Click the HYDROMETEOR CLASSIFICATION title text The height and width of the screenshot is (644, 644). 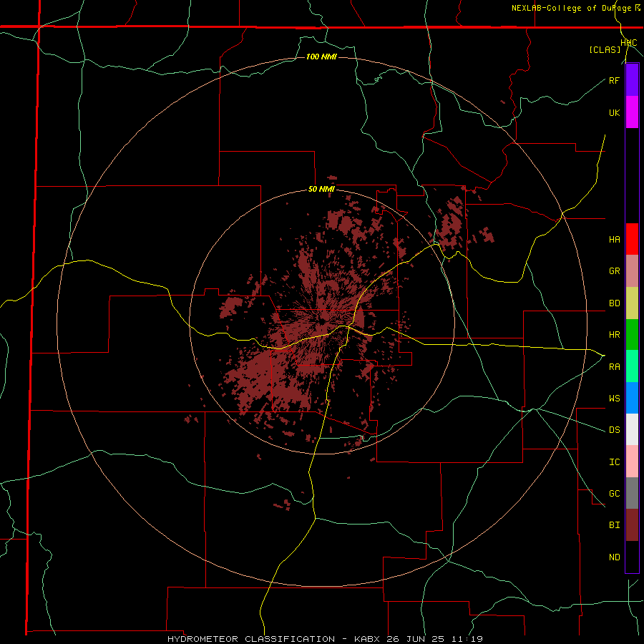(x=251, y=639)
